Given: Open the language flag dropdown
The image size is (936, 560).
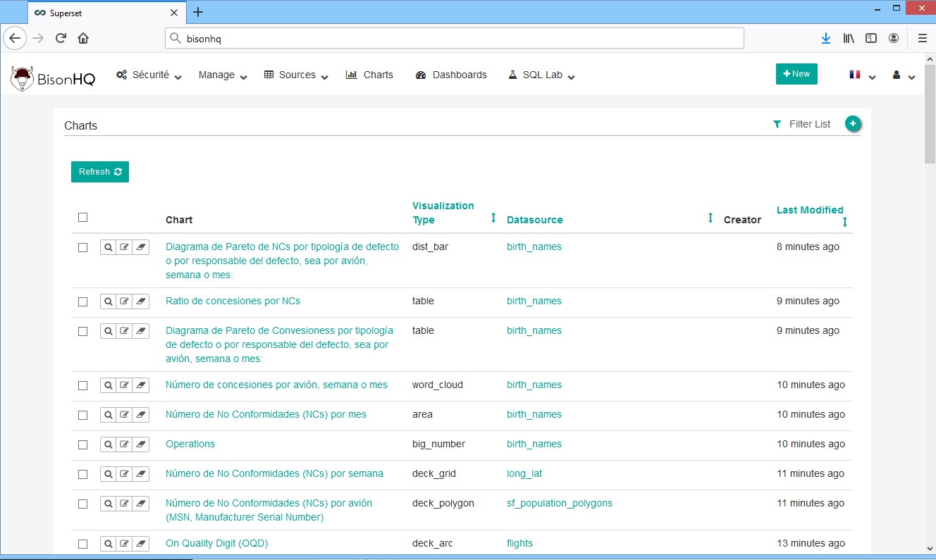Looking at the screenshot, I should (862, 75).
